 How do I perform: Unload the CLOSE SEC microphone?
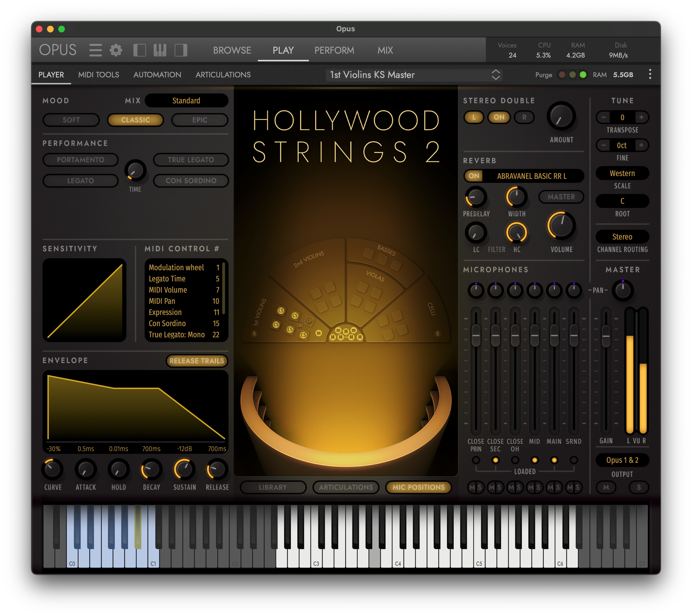496,460
